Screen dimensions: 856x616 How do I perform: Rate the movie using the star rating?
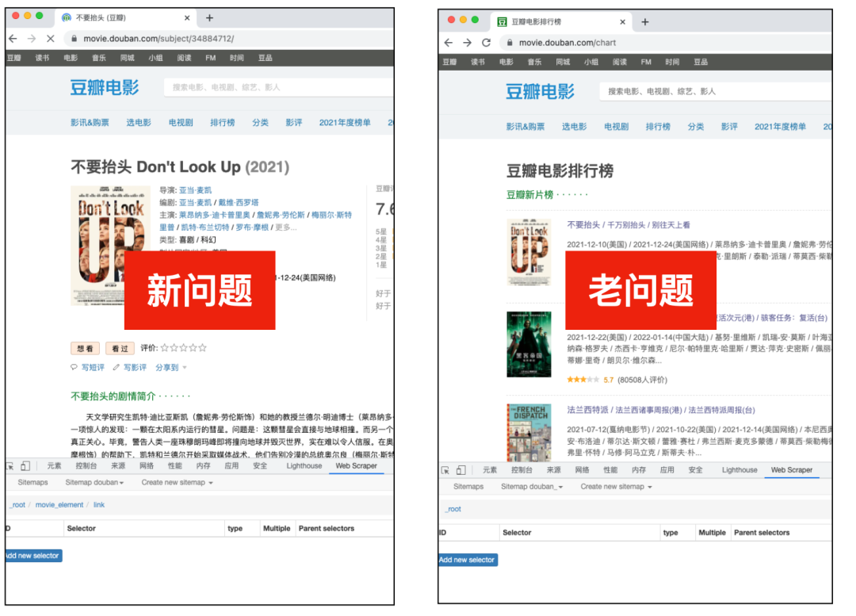pyautogui.click(x=184, y=347)
